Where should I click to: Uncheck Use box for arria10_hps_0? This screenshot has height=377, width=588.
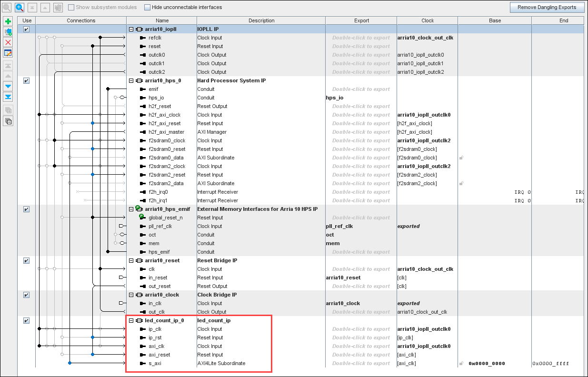coord(26,80)
